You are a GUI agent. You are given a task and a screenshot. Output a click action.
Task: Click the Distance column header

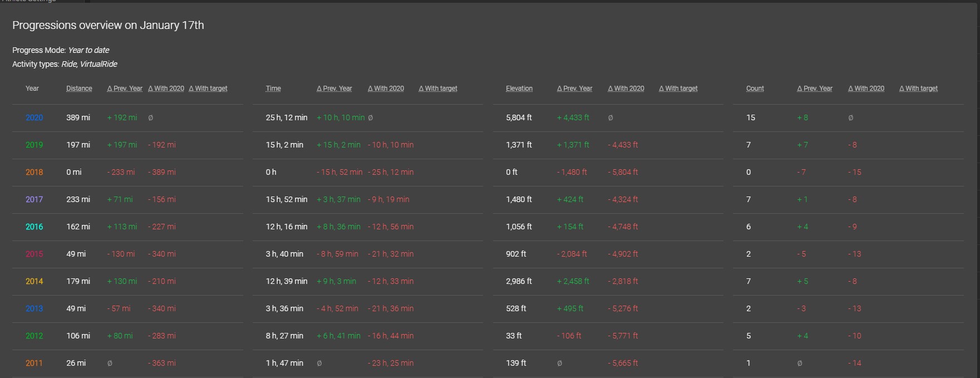(x=79, y=89)
